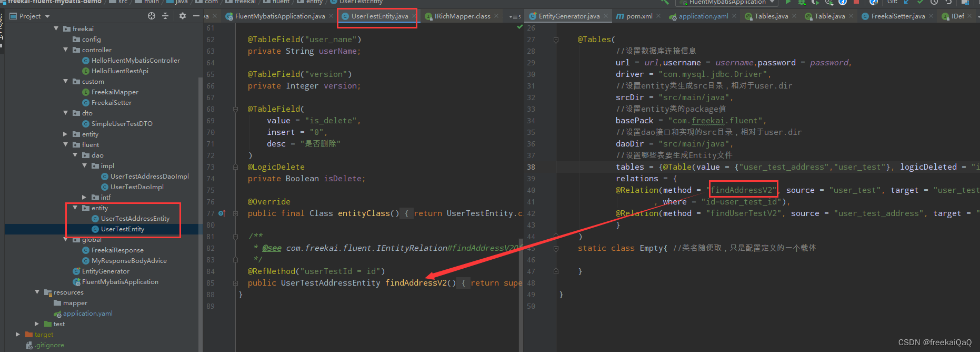Viewport: 980px width, 352px height.
Task: Click the Debug bug icon
Action: pyautogui.click(x=802, y=2)
